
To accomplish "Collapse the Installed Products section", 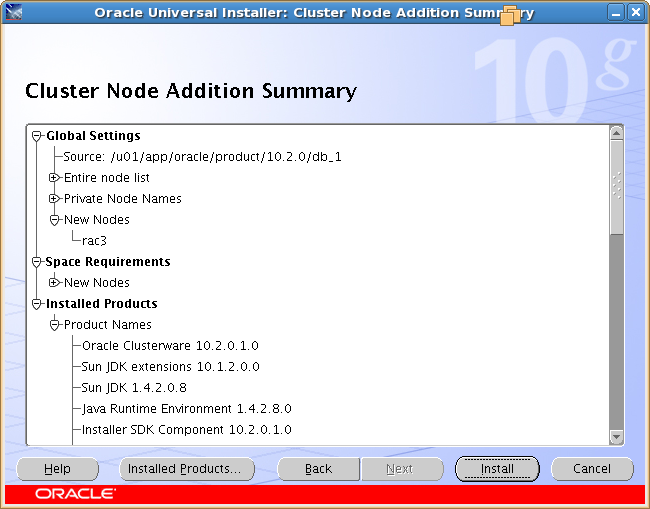I will [x=36, y=304].
